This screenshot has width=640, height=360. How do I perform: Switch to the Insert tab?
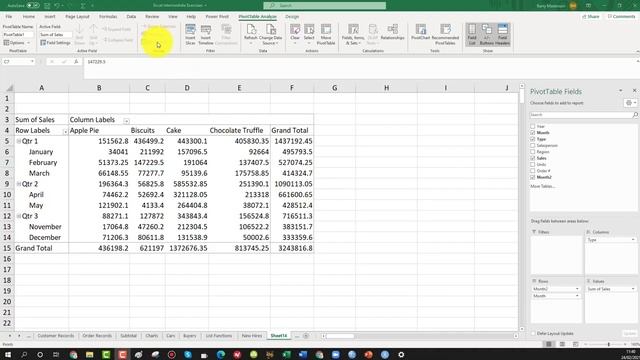(50, 17)
